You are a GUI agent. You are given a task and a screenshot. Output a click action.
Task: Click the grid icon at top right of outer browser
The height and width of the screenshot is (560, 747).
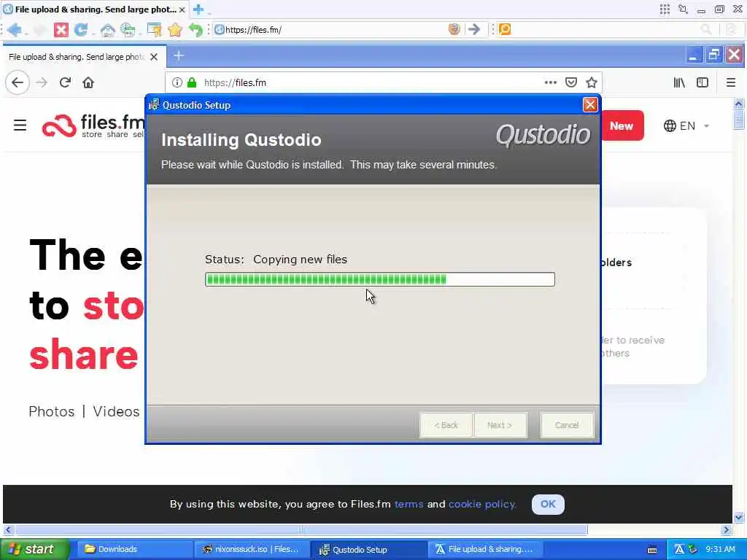665,9
